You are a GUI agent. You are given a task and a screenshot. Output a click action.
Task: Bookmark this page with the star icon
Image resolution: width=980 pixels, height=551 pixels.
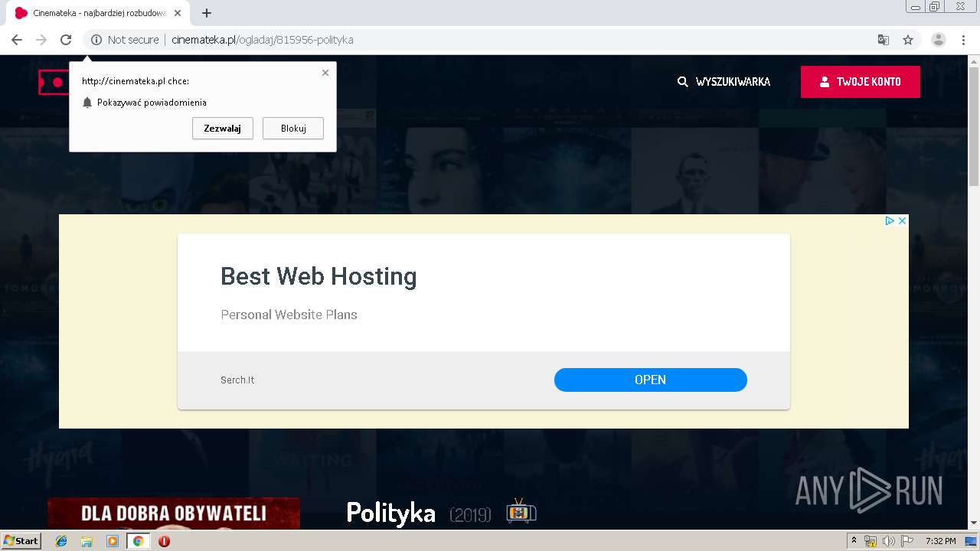pos(908,40)
